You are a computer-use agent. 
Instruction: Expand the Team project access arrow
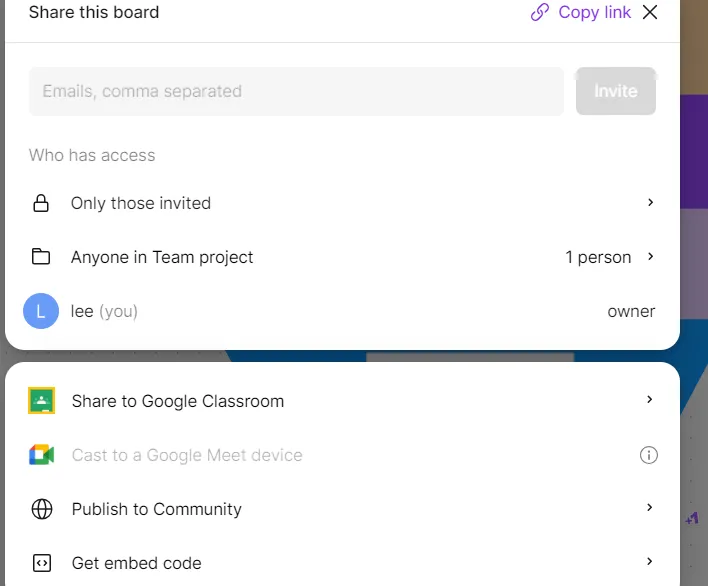click(x=650, y=256)
